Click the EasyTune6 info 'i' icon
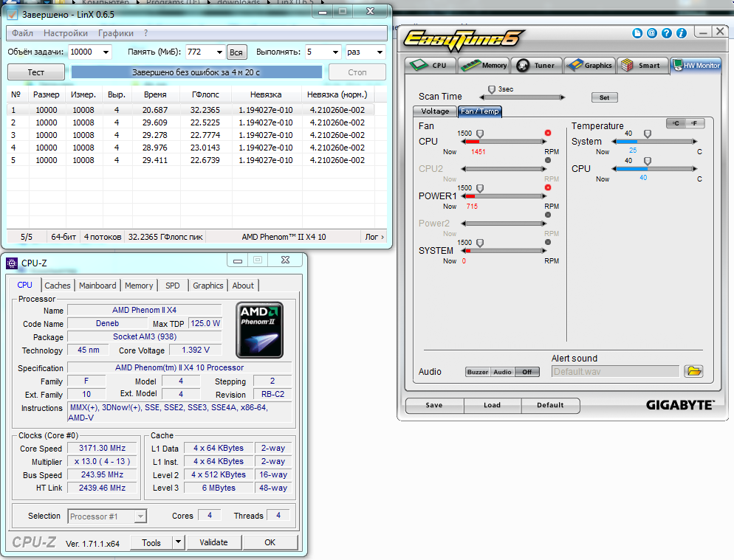 (x=682, y=33)
